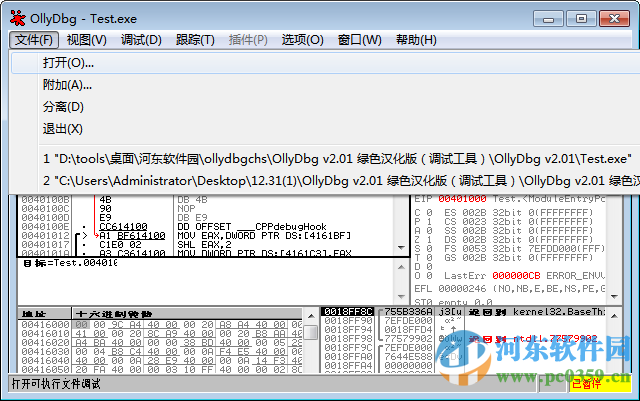
Task: Open the 跟踪(T) menu
Action: [195, 40]
